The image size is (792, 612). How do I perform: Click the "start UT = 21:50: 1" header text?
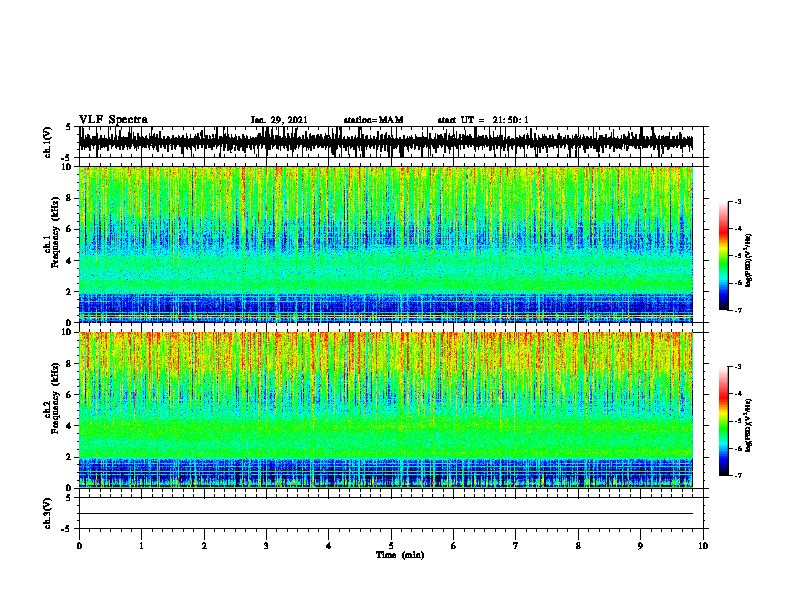pyautogui.click(x=483, y=120)
